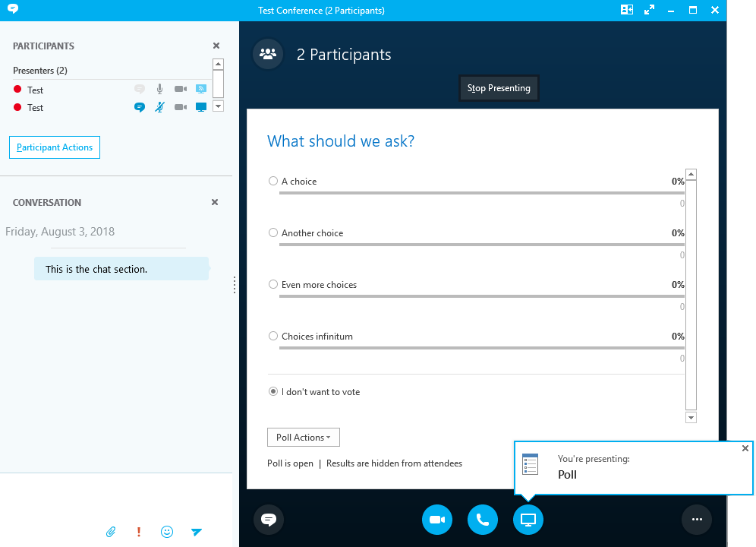Click the present screen monitor button
This screenshot has height=547, width=756.
(x=528, y=520)
